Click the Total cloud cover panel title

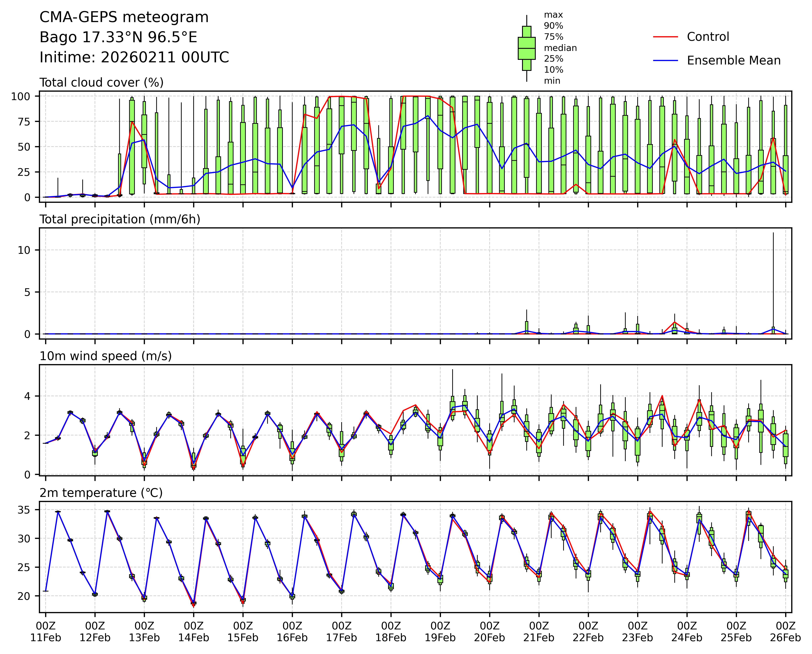[x=101, y=82]
